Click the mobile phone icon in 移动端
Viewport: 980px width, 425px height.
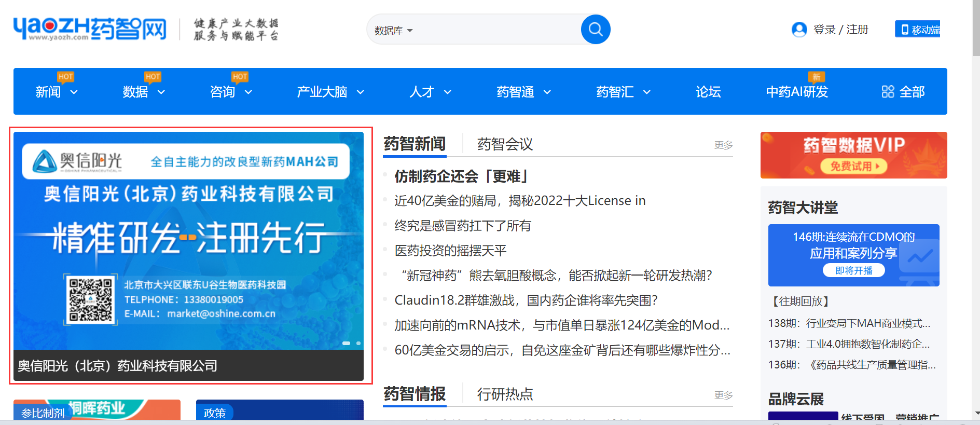(x=905, y=30)
